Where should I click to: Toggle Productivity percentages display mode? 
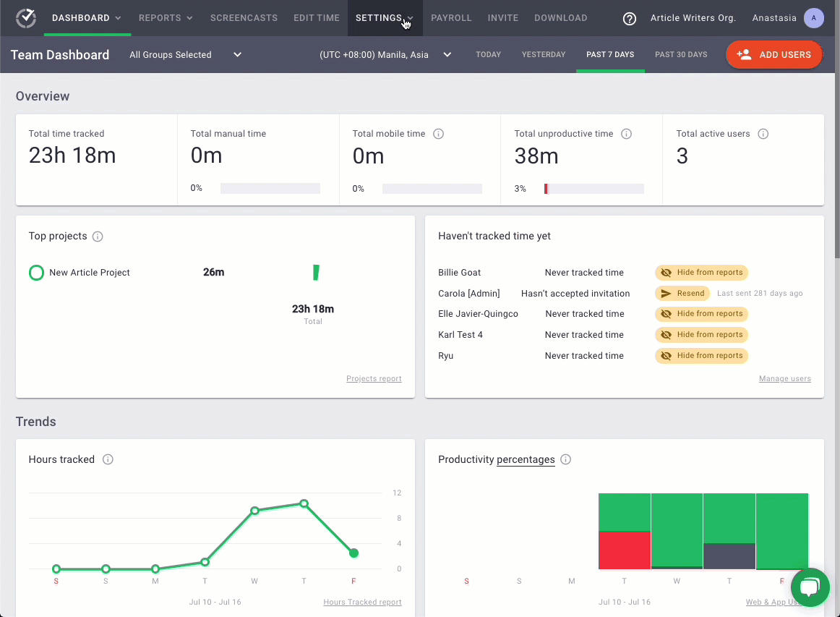click(x=526, y=459)
